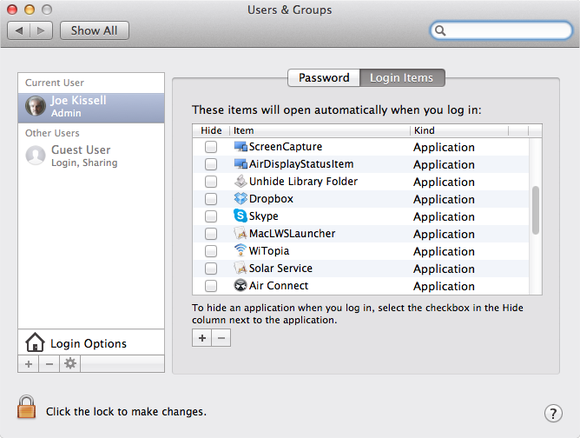Add a login item with plus button
Viewport: 580px width, 438px height.
(x=202, y=338)
